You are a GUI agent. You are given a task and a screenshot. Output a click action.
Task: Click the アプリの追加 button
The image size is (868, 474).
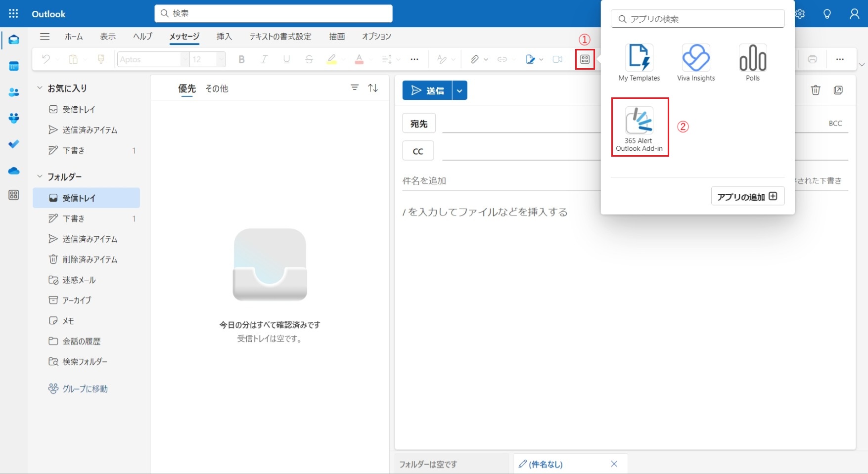click(x=747, y=196)
